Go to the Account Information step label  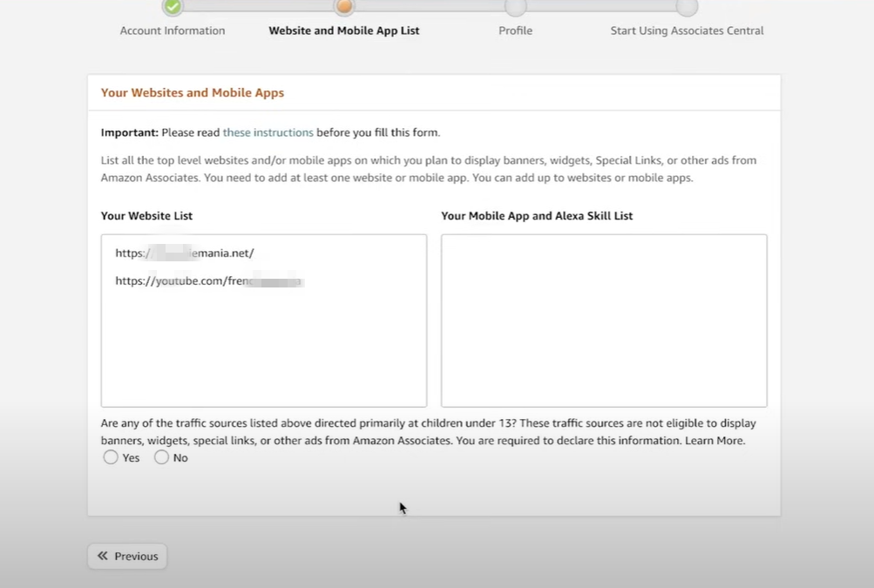(173, 30)
